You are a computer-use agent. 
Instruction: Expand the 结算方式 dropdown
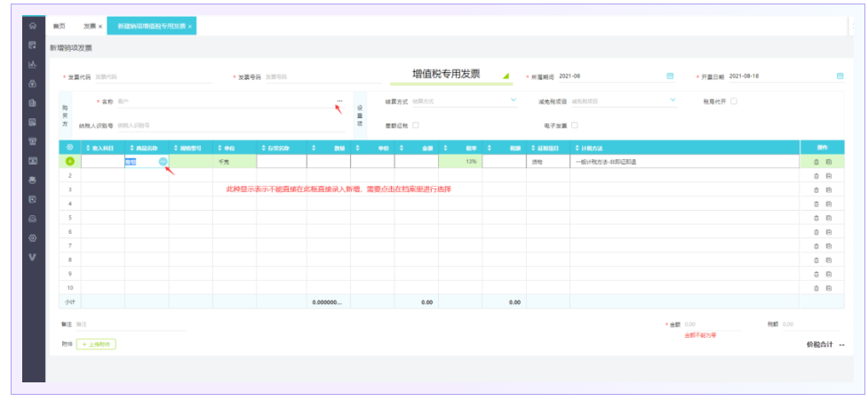513,100
